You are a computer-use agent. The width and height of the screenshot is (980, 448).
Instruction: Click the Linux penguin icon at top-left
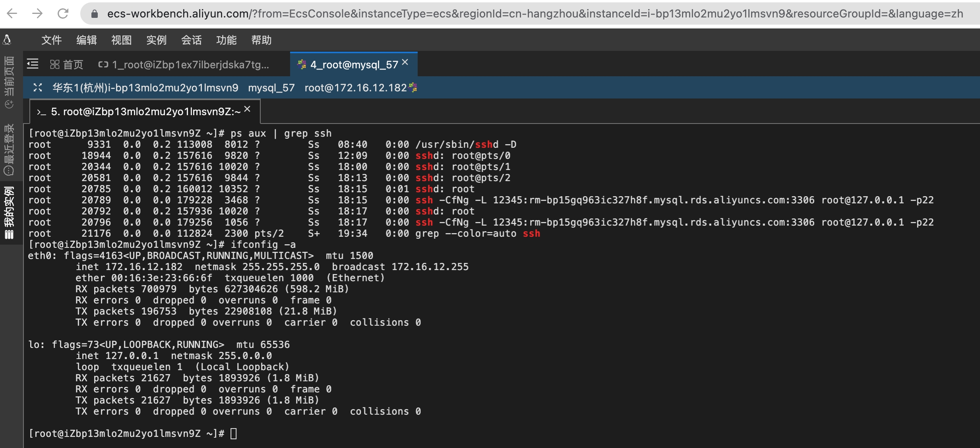point(7,39)
